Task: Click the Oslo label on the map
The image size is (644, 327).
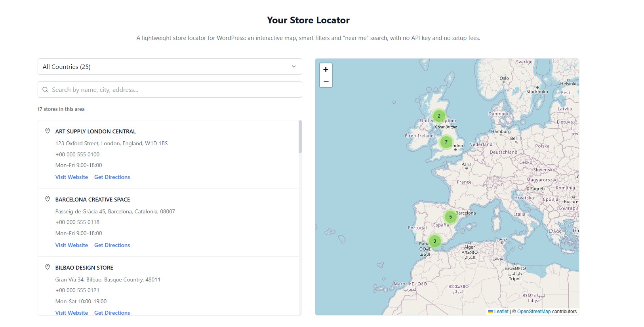Action: point(504,78)
